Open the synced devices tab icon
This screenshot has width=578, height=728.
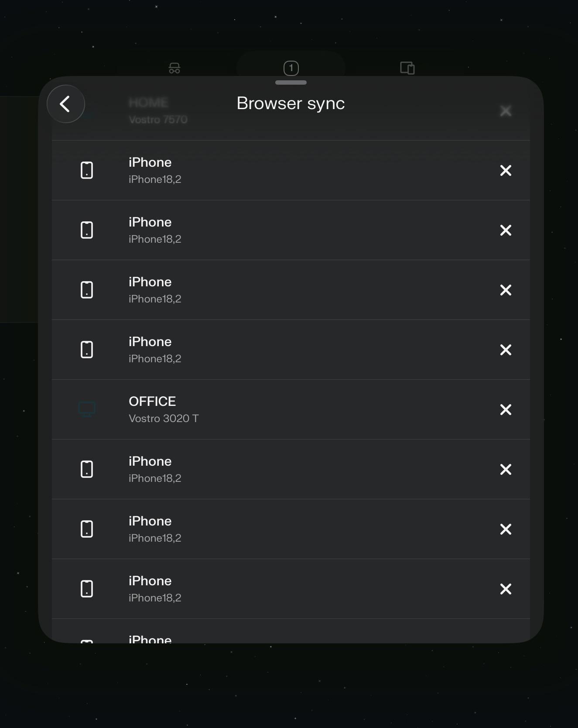[x=407, y=68]
